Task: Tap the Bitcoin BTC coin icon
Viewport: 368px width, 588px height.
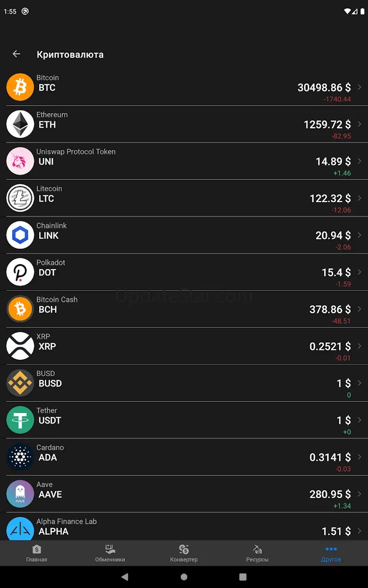Action: pyautogui.click(x=20, y=87)
